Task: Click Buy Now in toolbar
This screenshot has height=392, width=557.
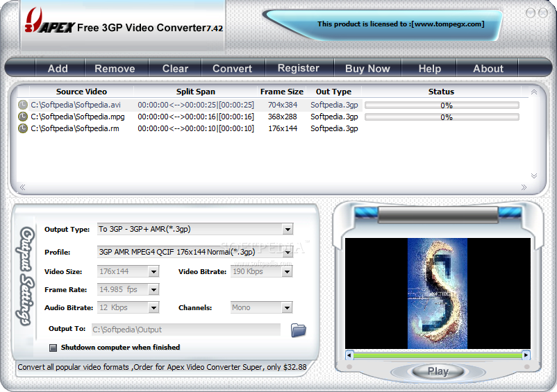Action: point(367,68)
